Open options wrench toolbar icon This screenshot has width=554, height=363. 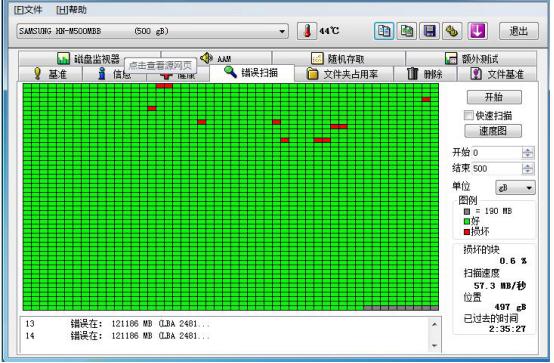click(452, 31)
